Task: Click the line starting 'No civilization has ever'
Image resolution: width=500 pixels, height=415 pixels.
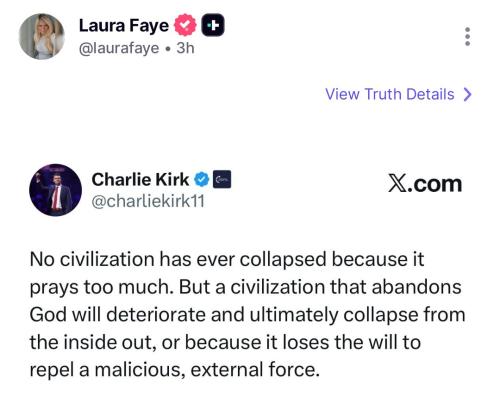Action: pyautogui.click(x=227, y=259)
